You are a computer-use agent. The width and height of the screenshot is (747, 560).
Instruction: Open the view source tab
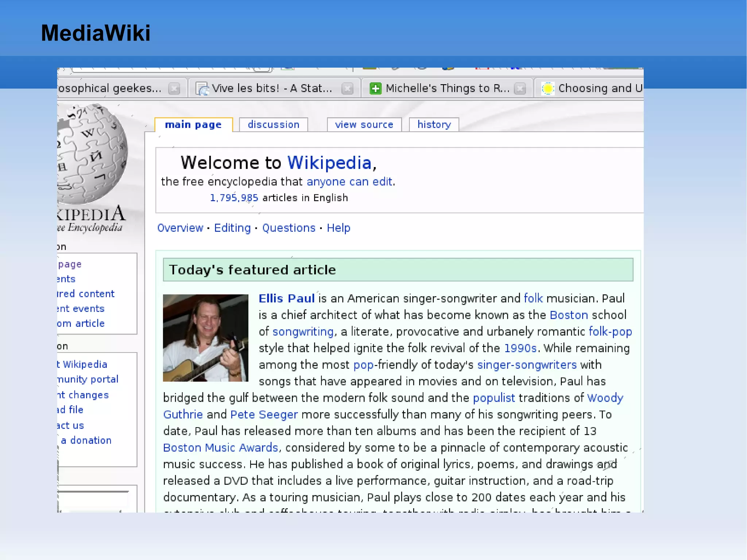pos(364,125)
